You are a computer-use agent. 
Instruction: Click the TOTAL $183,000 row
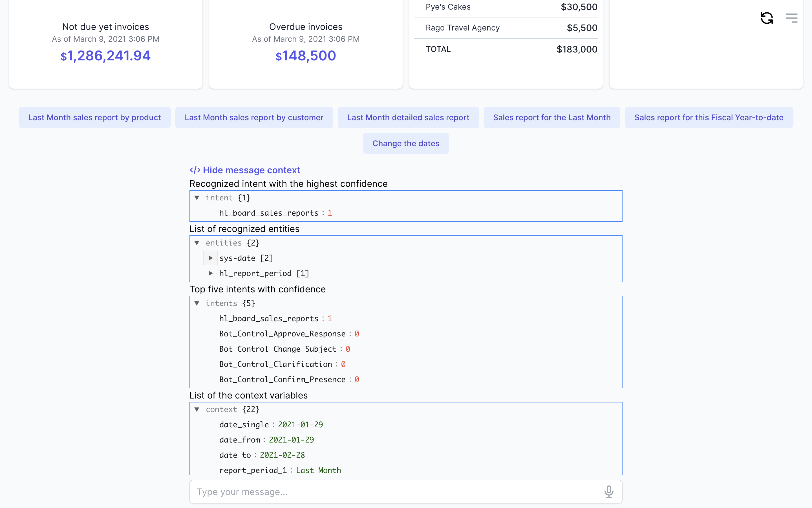pyautogui.click(x=506, y=49)
